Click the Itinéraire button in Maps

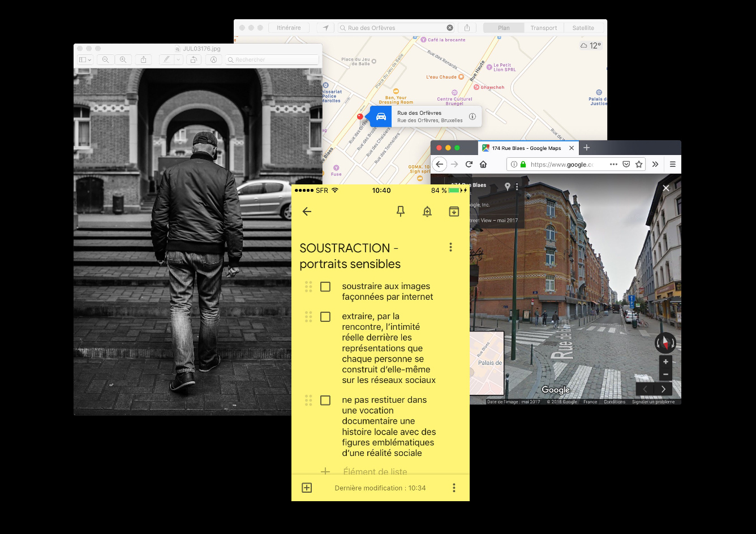pyautogui.click(x=289, y=28)
